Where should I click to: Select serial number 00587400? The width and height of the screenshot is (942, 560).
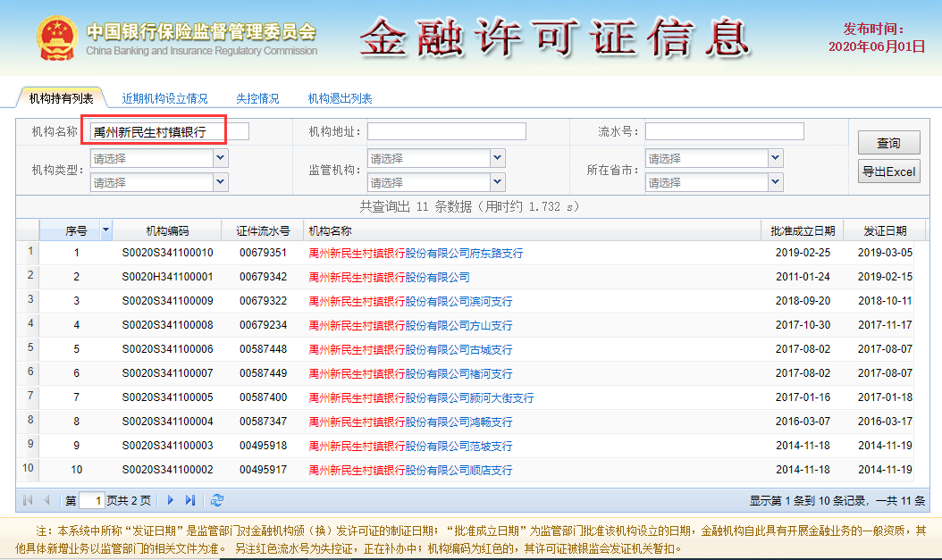pos(263,397)
